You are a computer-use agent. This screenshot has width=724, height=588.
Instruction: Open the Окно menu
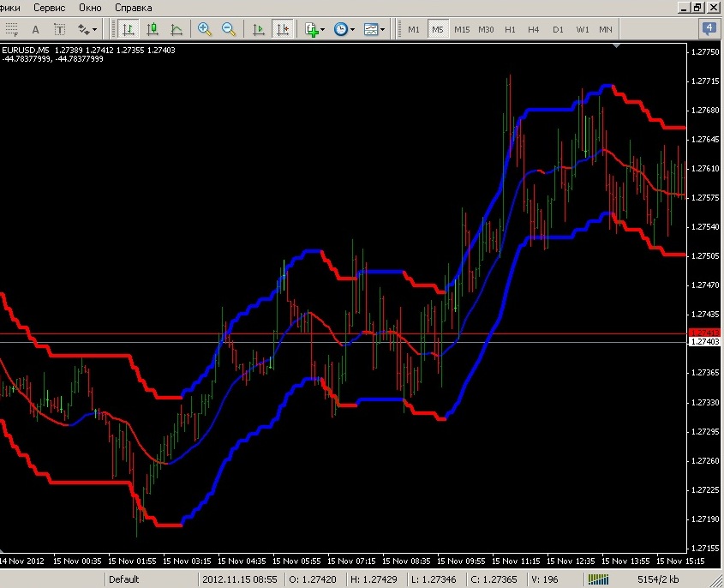[90, 8]
